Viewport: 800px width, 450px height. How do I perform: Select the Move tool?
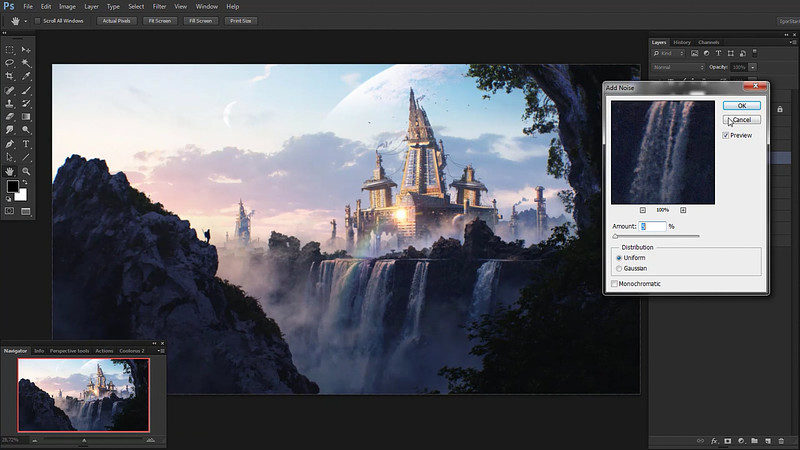26,50
